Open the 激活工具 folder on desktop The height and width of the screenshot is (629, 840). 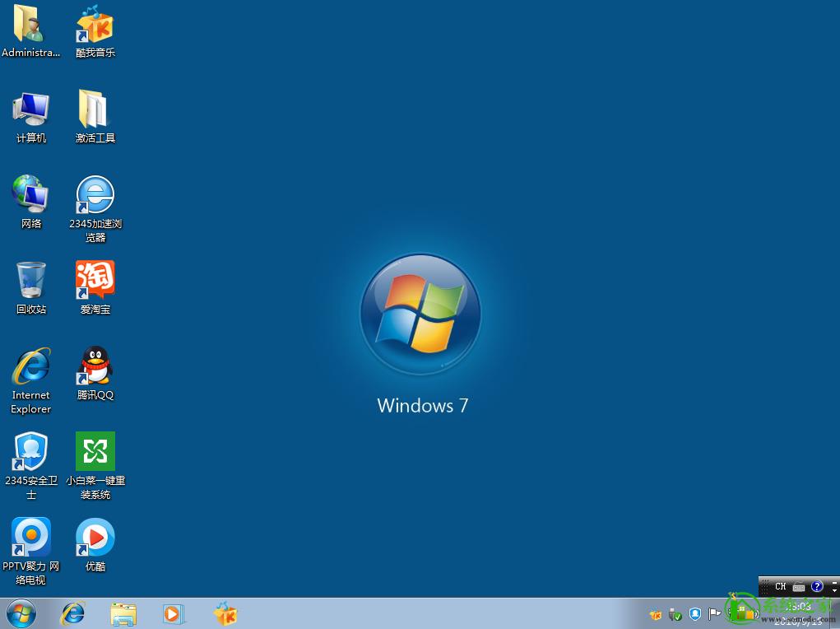(95, 110)
